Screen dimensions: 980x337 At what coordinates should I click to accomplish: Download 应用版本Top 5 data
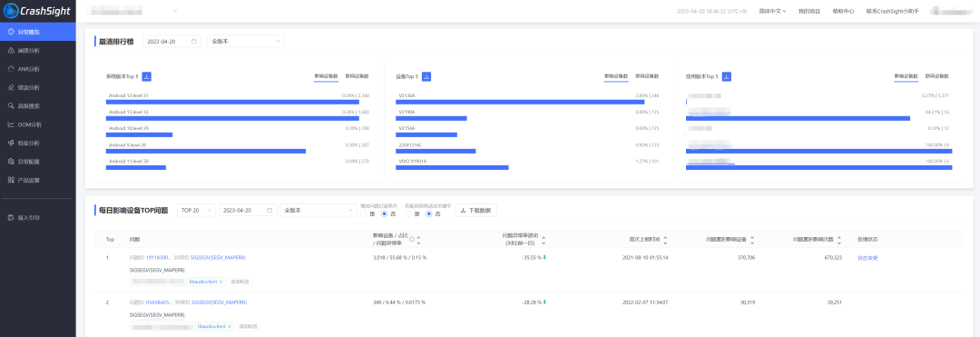[727, 76]
